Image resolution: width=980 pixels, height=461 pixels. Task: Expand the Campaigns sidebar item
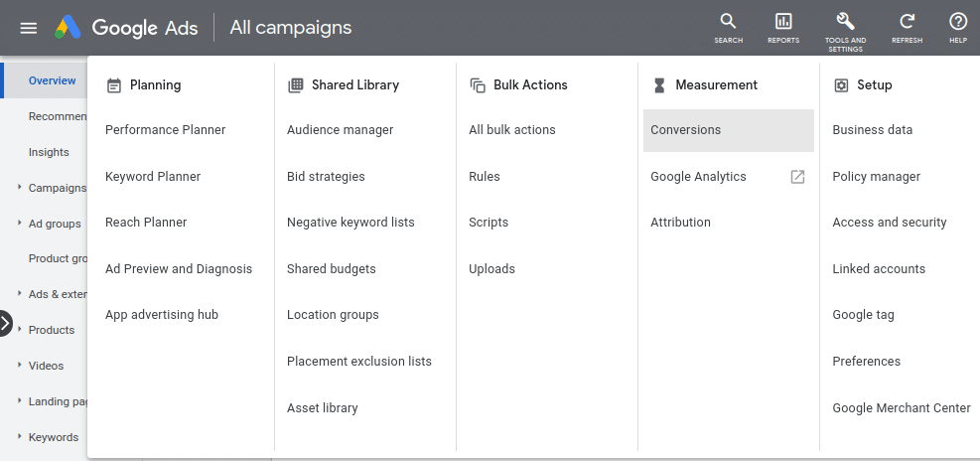(x=20, y=187)
